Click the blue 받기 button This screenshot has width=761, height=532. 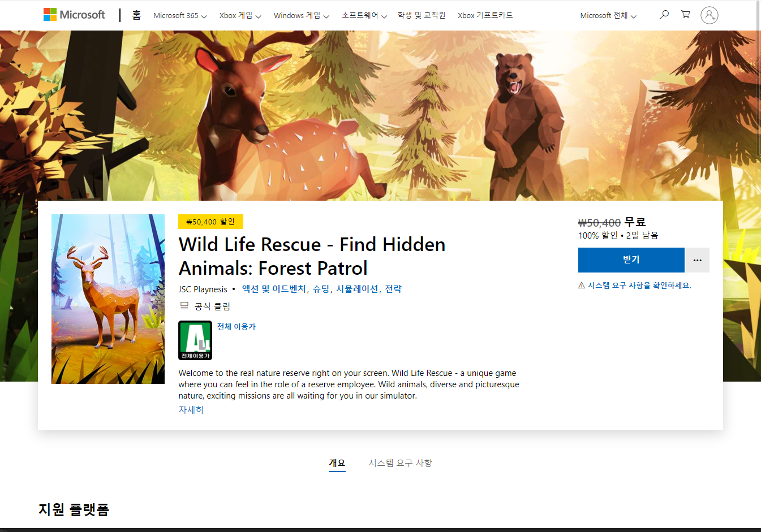[x=631, y=260]
